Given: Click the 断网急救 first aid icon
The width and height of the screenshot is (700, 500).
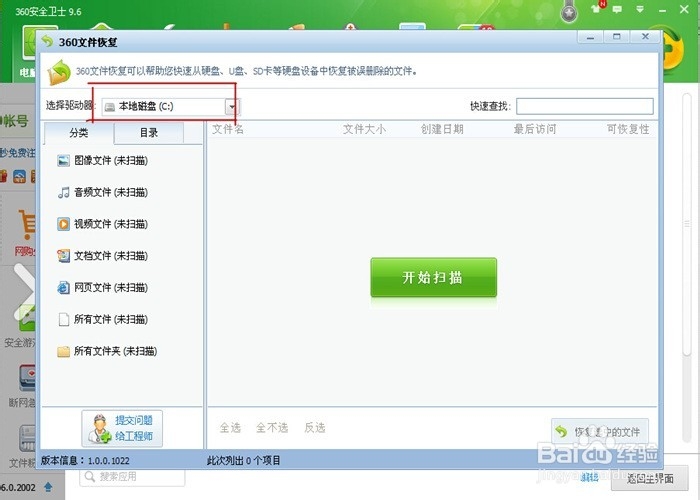Looking at the screenshot, I should click(x=27, y=378).
